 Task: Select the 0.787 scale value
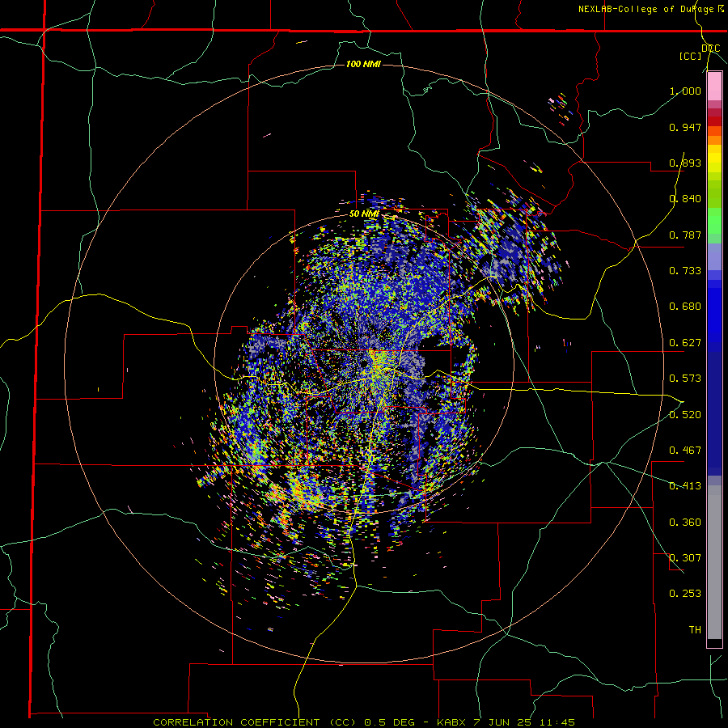(x=685, y=235)
